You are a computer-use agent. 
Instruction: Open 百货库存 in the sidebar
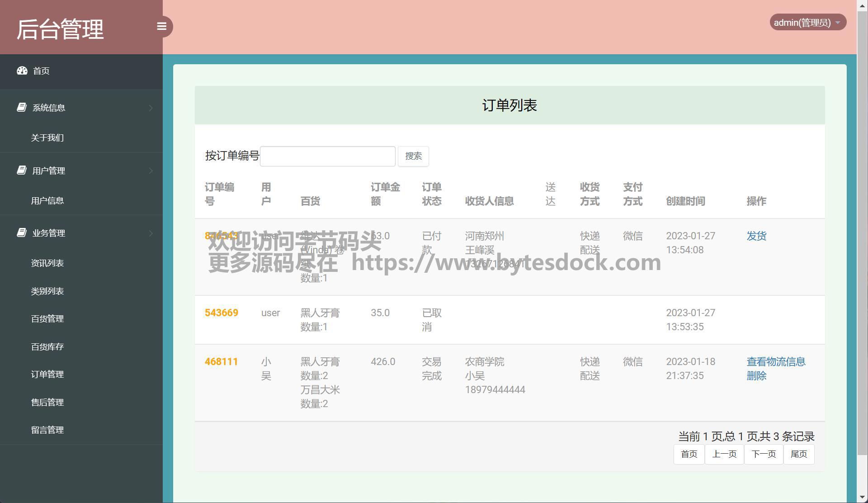(x=47, y=346)
